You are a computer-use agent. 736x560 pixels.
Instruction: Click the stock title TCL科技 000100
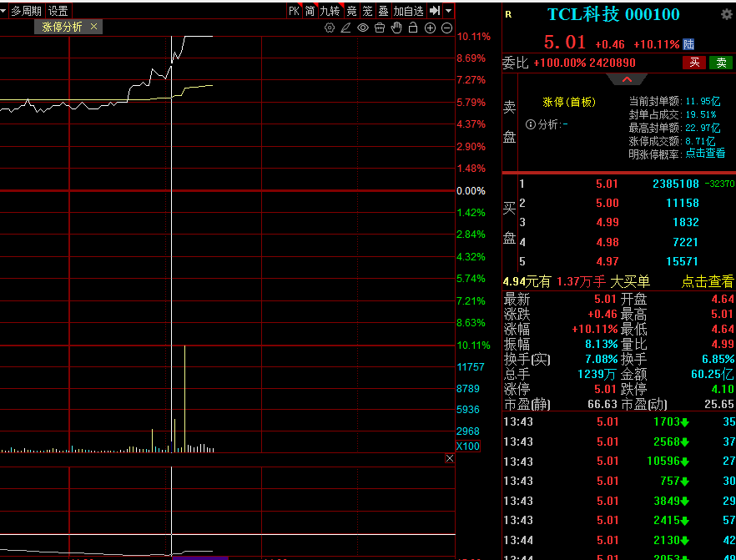[613, 14]
